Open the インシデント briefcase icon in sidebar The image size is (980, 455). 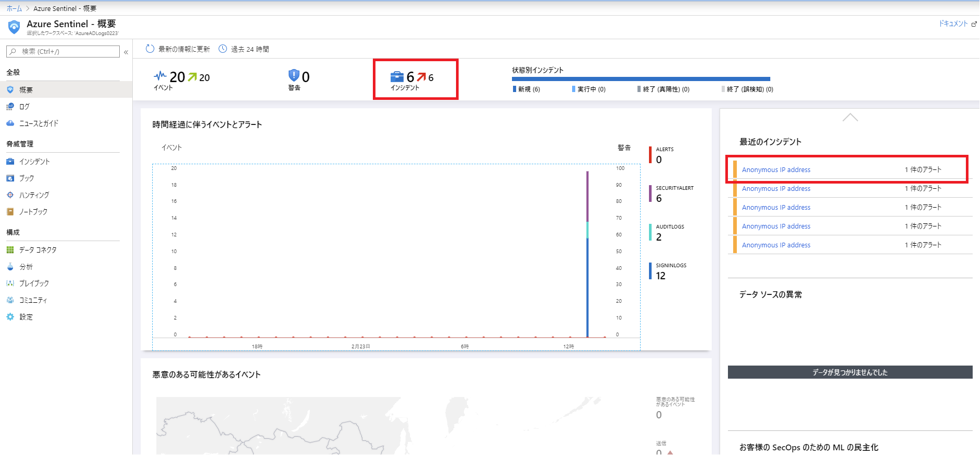coord(10,162)
